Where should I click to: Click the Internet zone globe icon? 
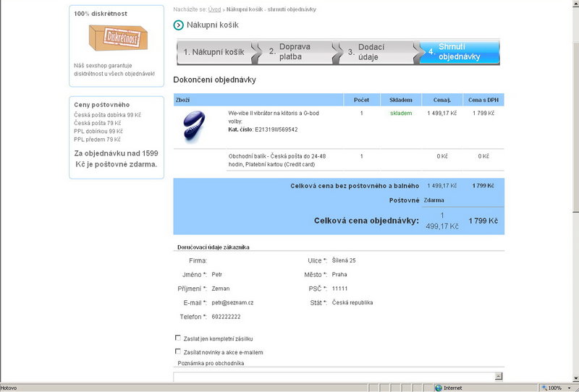pos(438,388)
